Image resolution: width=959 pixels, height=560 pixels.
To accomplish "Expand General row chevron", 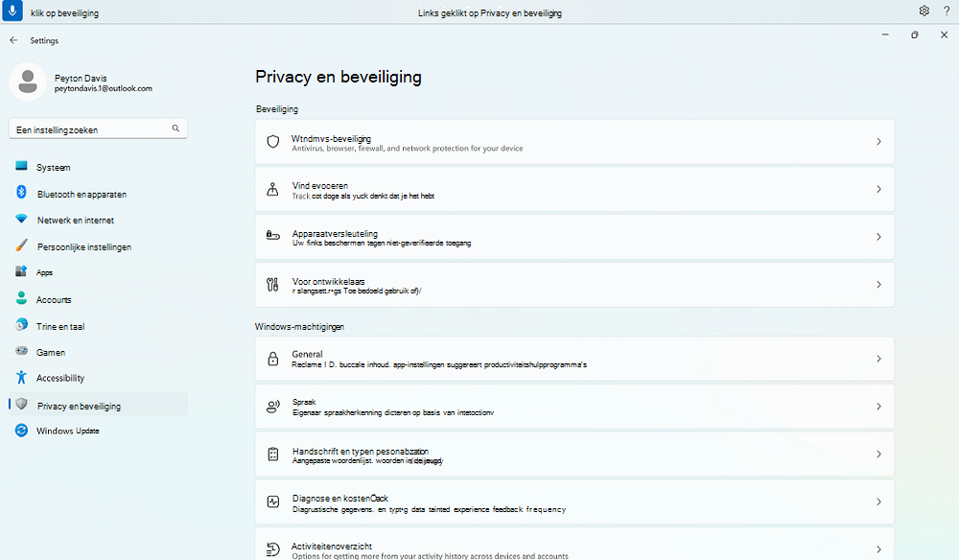I will pyautogui.click(x=878, y=359).
